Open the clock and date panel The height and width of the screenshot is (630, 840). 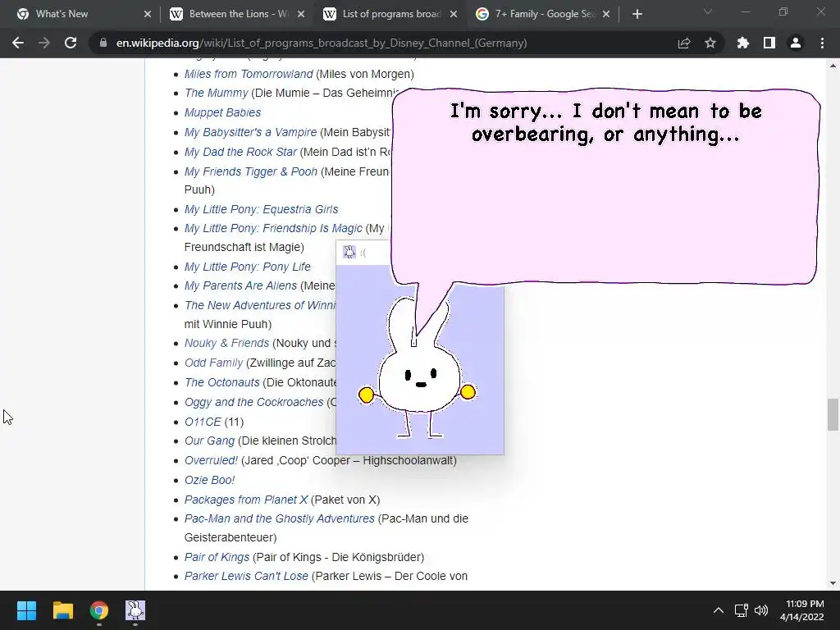(x=802, y=610)
